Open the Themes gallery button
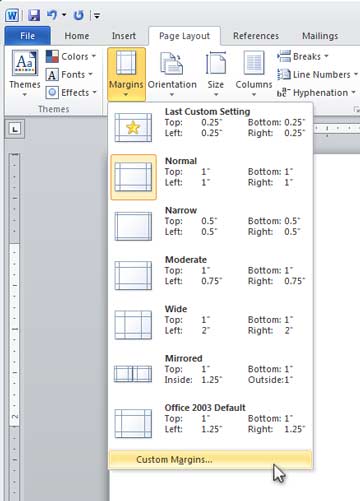Screen dimensions: 360x501 click(25, 73)
